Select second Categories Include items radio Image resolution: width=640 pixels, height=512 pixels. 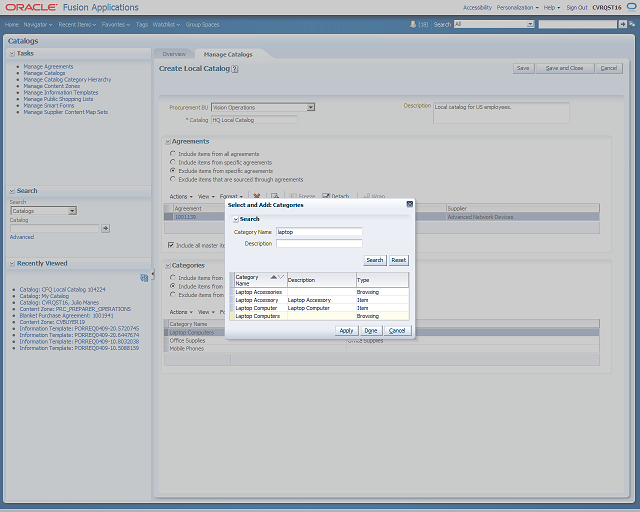pos(173,286)
